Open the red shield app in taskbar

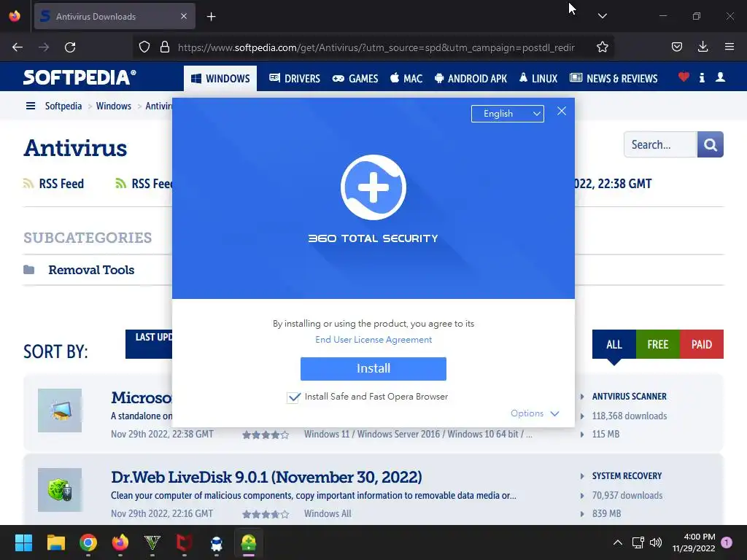185,542
